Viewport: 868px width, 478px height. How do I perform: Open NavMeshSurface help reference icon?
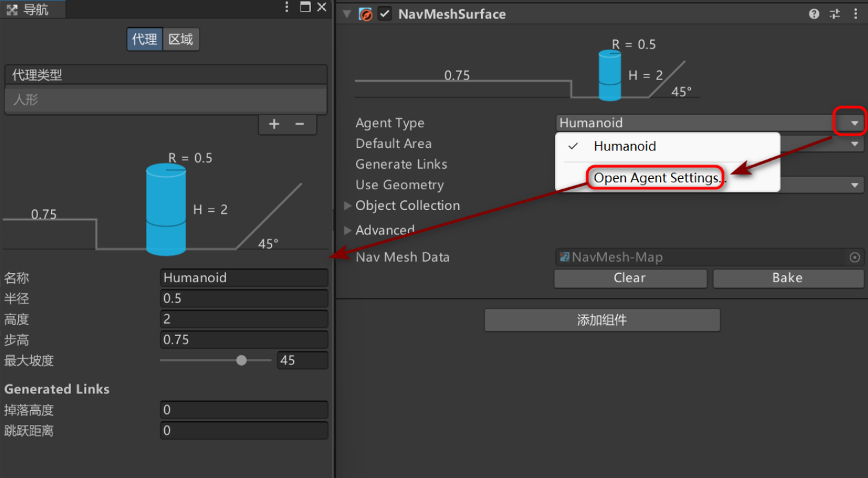point(814,14)
